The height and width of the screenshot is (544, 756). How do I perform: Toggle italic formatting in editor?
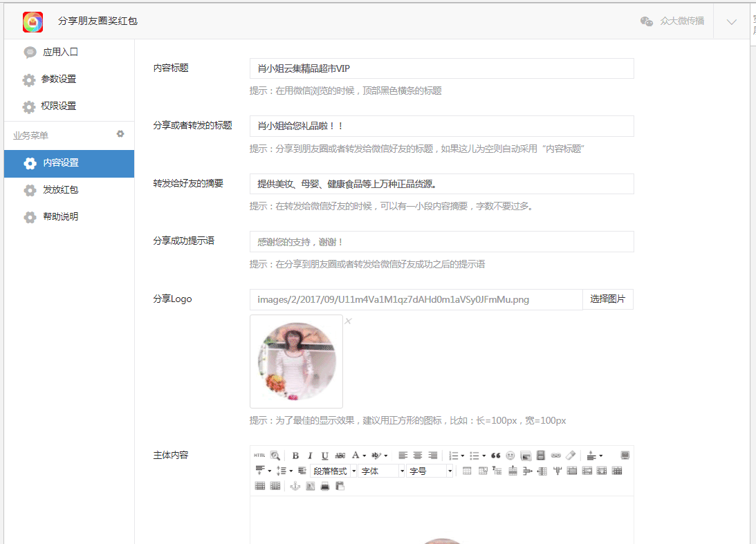click(x=310, y=456)
